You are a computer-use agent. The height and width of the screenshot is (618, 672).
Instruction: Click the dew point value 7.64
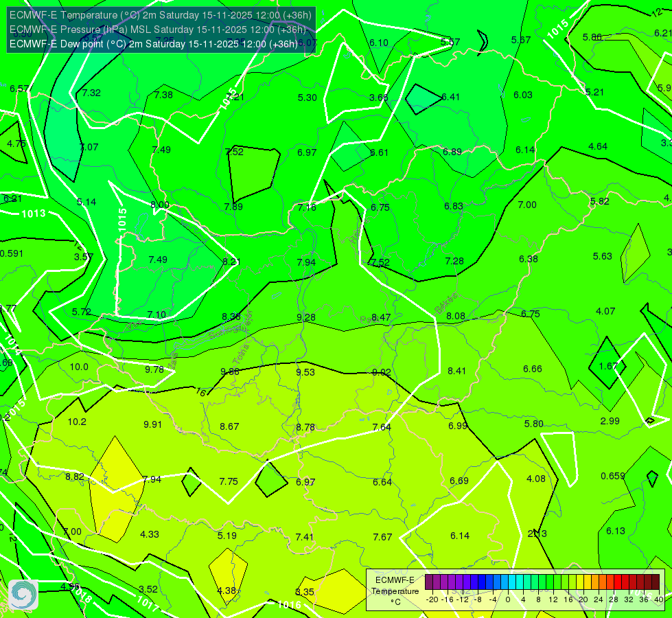tap(382, 427)
